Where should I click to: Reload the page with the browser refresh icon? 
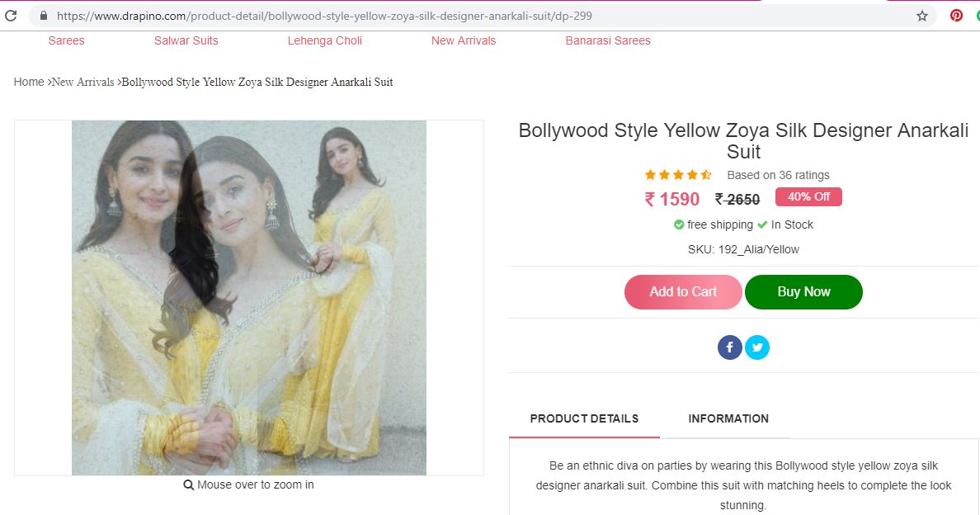pyautogui.click(x=11, y=16)
